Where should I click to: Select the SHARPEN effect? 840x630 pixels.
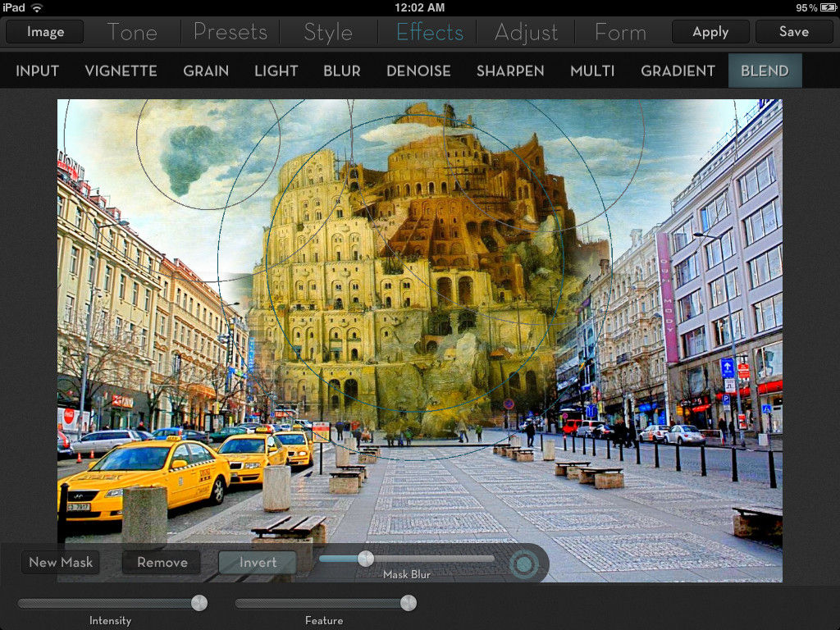[510, 71]
